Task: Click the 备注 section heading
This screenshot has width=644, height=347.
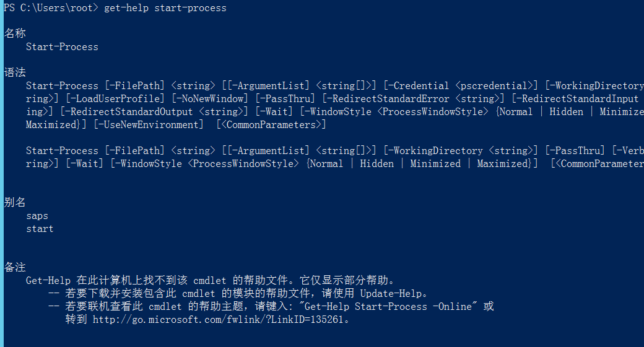Action: [x=15, y=267]
